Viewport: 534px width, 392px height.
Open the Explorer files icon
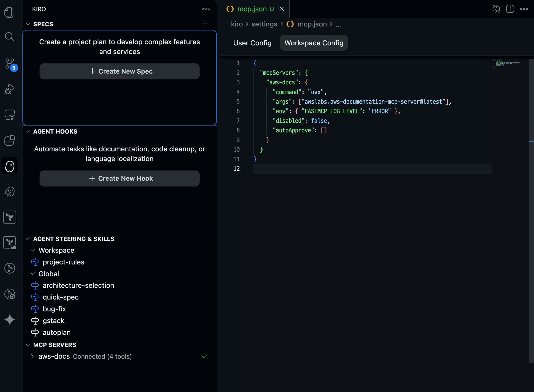(x=10, y=12)
